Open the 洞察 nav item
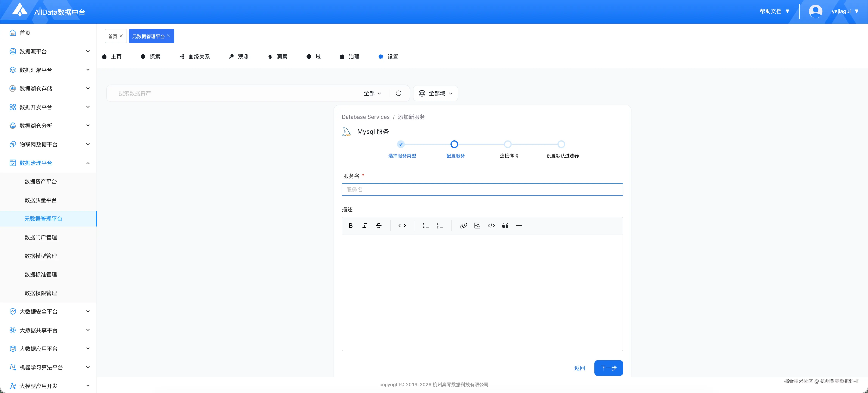The height and width of the screenshot is (393, 868). [x=278, y=57]
